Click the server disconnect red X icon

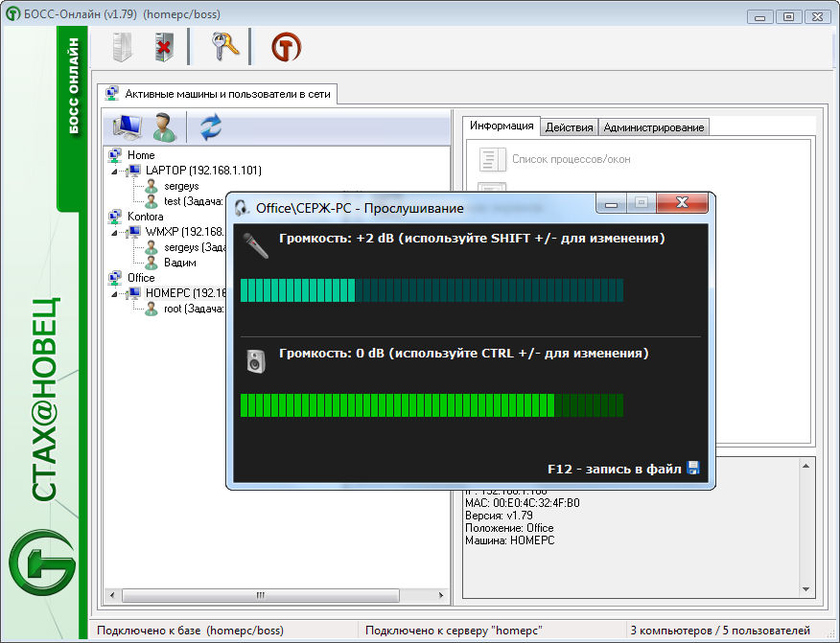pos(164,46)
